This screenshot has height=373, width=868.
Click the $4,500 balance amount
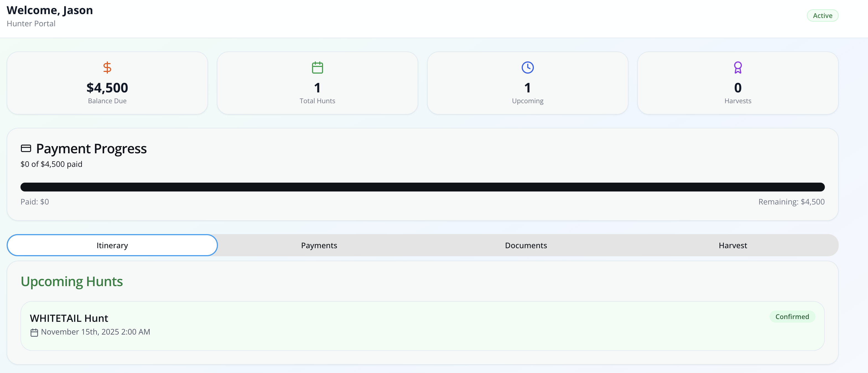pos(107,88)
